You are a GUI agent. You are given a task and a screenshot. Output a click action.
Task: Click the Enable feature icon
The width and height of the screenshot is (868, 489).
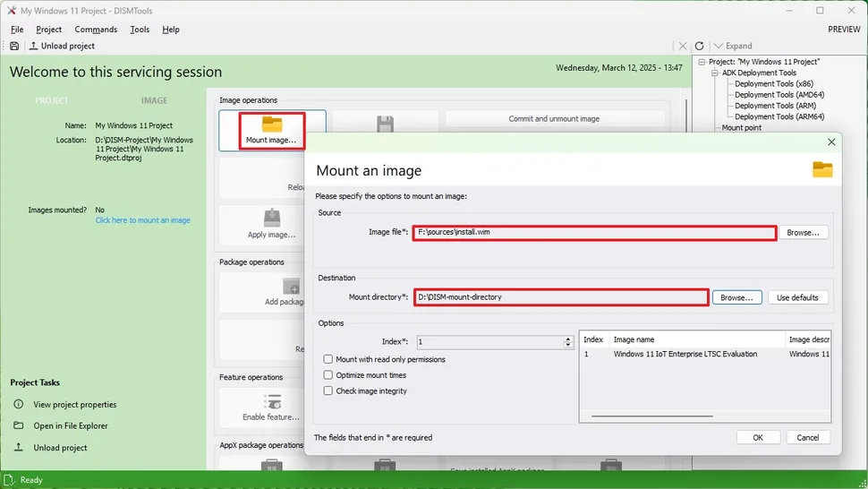(271, 401)
